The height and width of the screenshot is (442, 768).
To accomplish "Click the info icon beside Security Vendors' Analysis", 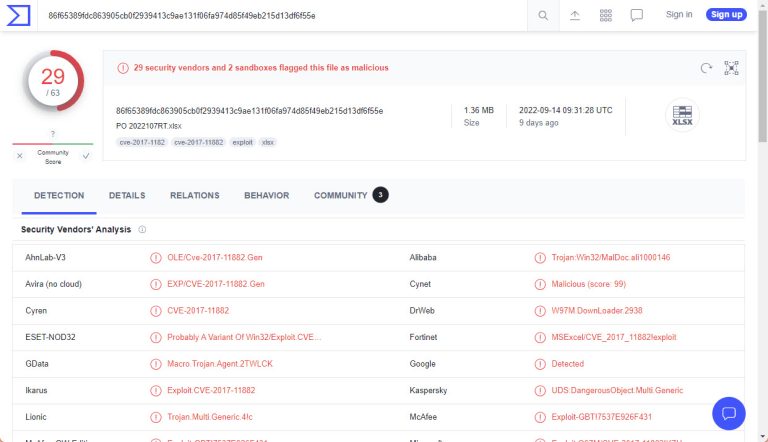I will [142, 229].
